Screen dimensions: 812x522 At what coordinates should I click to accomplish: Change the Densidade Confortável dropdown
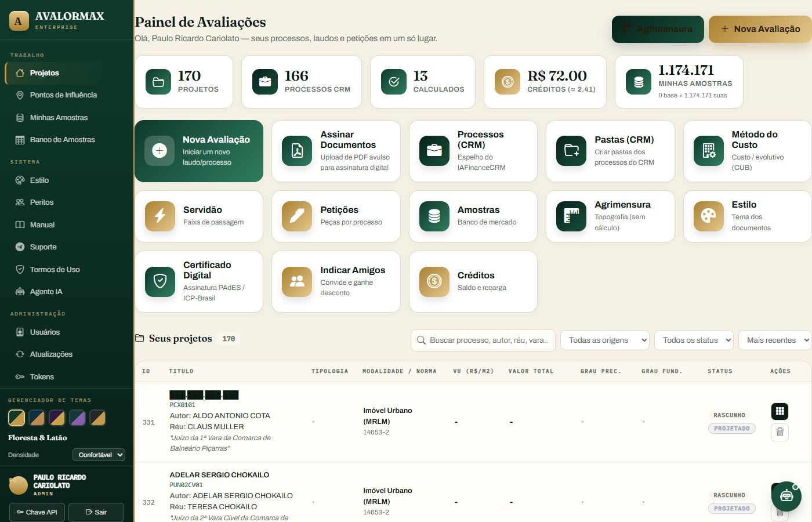point(99,455)
